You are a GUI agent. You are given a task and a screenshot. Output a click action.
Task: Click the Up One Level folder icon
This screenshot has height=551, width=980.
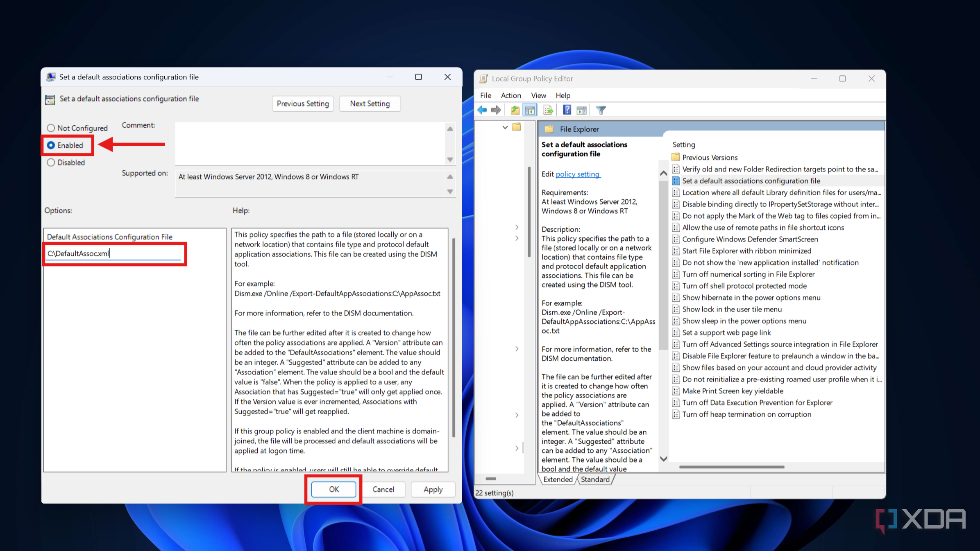point(515,110)
